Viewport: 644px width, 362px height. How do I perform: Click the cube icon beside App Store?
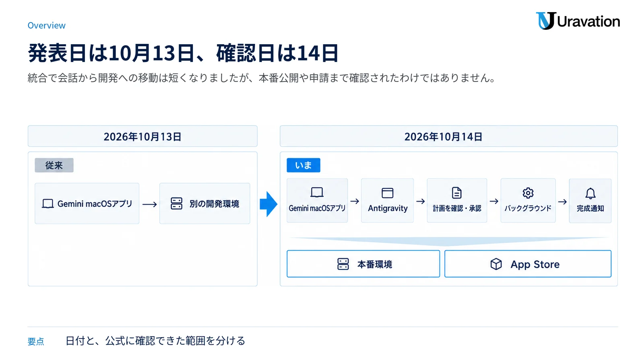pos(496,264)
